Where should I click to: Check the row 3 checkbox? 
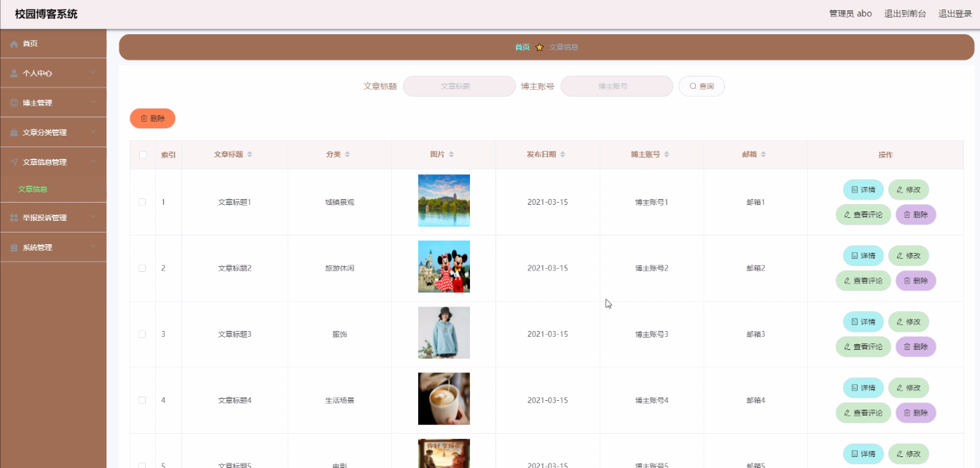click(x=142, y=334)
